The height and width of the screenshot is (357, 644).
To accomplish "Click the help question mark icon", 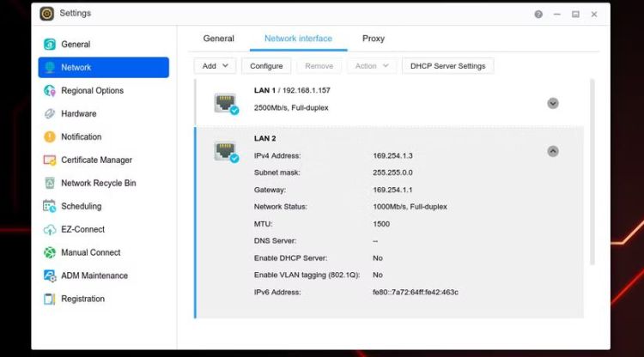I will 538,15.
